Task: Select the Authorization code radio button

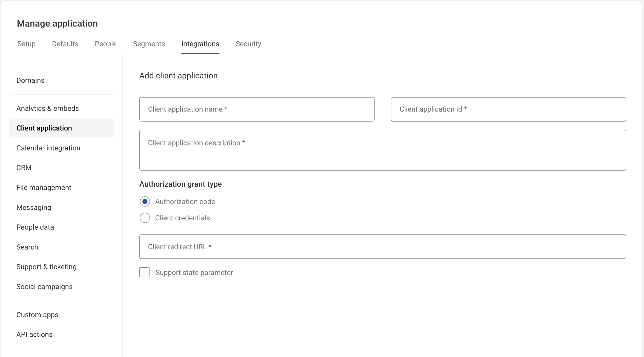Action: pos(145,201)
